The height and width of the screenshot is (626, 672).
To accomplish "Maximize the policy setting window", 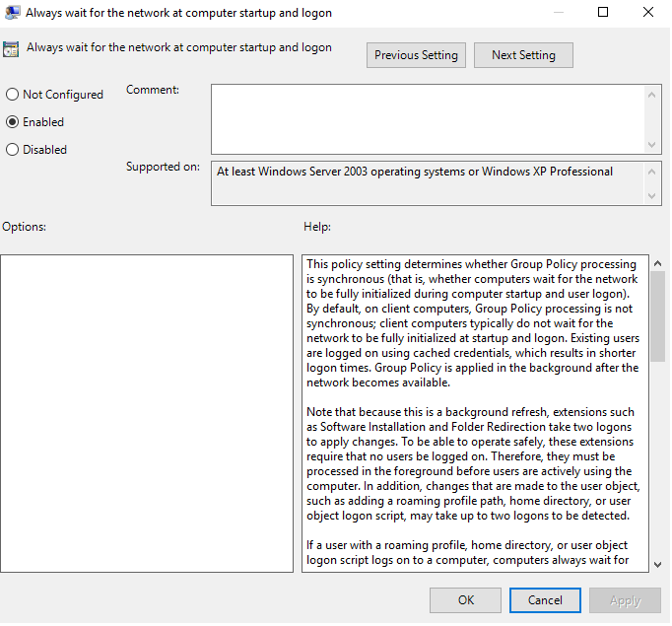I will (603, 13).
